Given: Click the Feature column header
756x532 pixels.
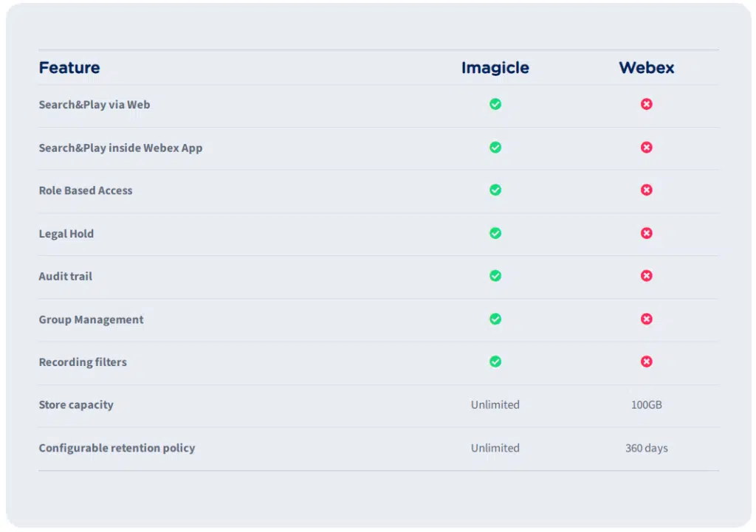Looking at the screenshot, I should (69, 68).
